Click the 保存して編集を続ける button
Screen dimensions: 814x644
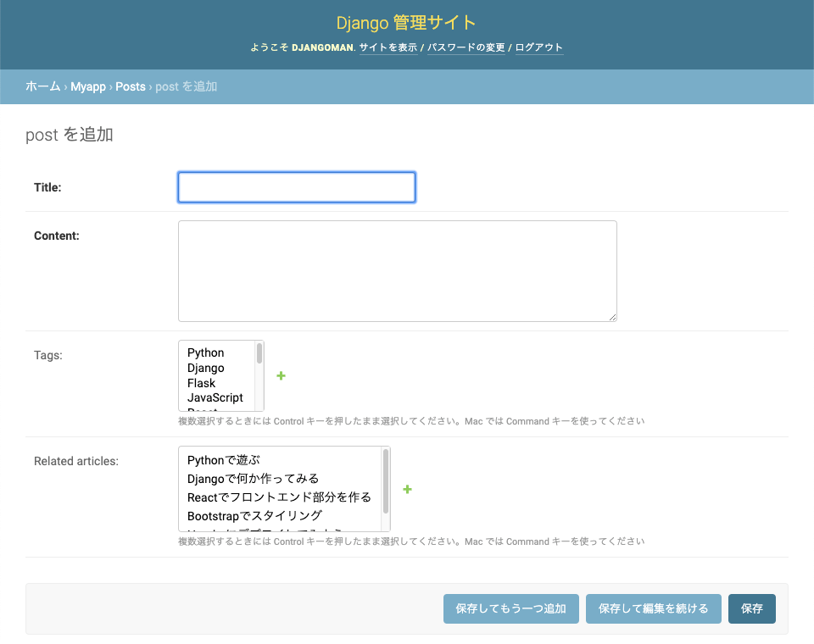[x=653, y=608]
